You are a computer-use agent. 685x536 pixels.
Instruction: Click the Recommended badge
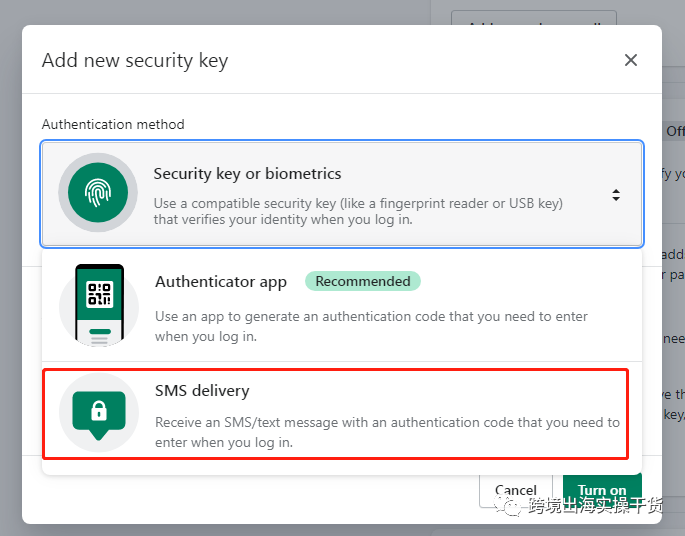363,281
